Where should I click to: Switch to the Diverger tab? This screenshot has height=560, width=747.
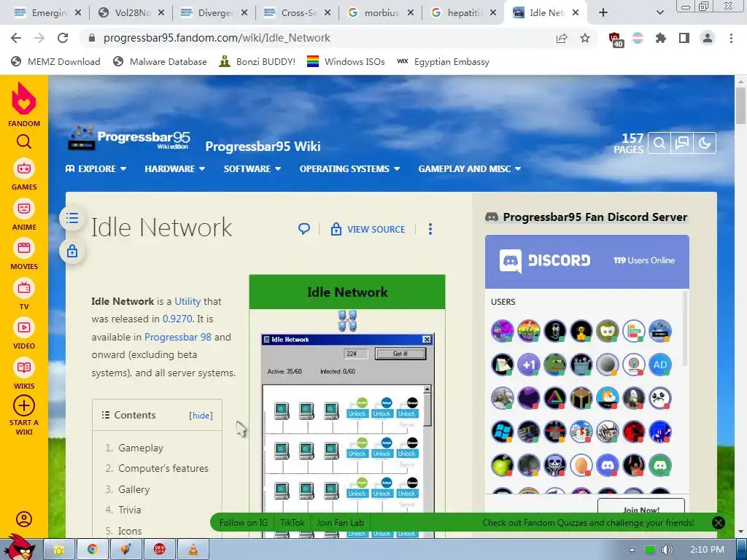point(214,13)
